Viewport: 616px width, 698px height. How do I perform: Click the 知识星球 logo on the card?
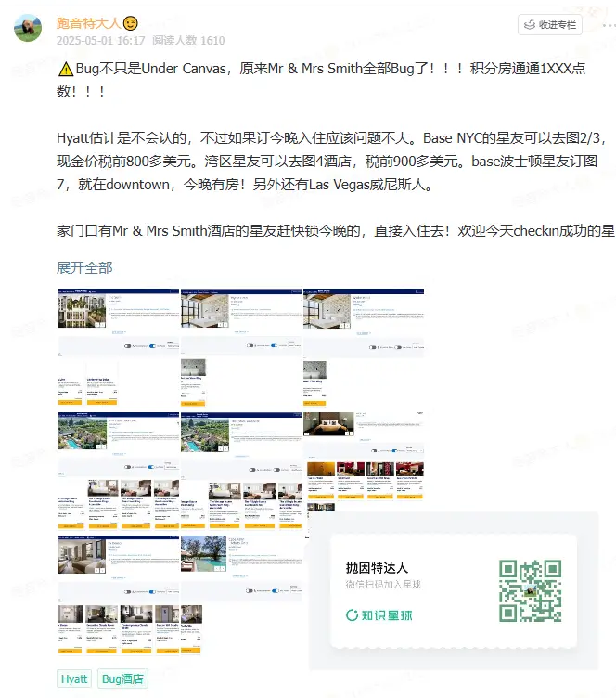pyautogui.click(x=379, y=615)
